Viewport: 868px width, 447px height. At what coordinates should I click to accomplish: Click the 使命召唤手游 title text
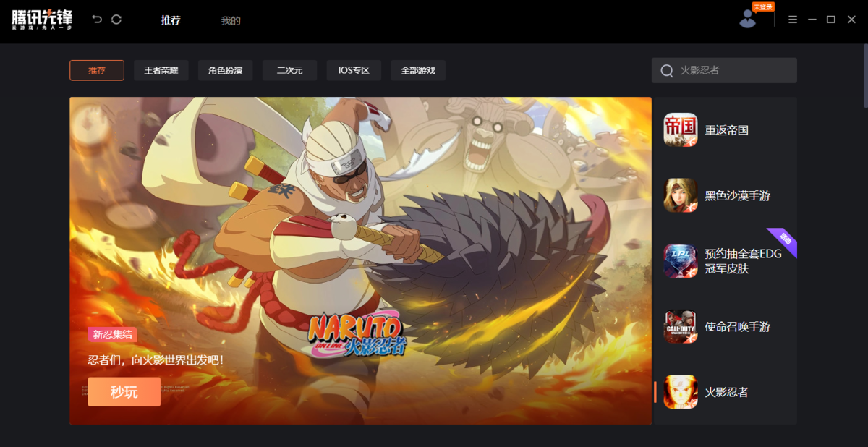click(738, 327)
